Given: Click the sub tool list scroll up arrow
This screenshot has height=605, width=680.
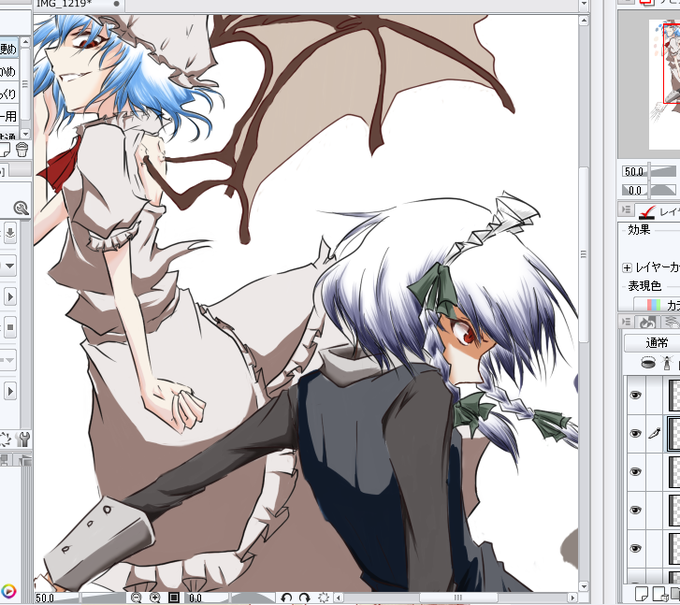Looking at the screenshot, I should pyautogui.click(x=25, y=42).
